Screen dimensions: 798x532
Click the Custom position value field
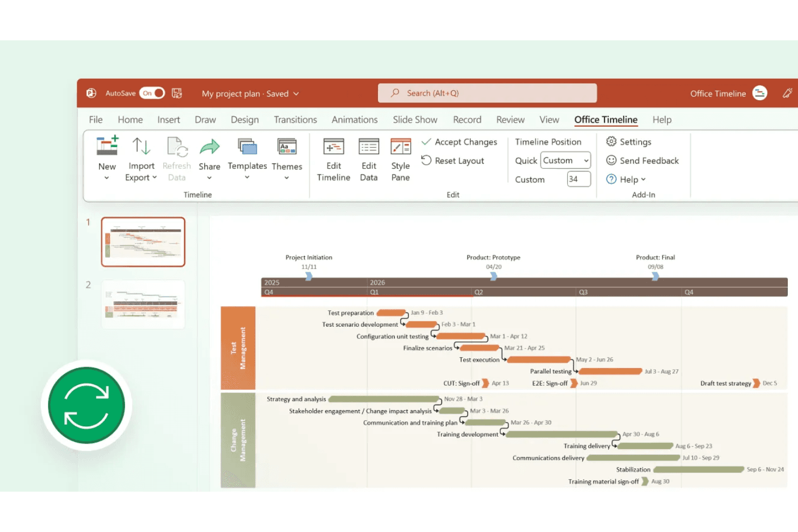click(579, 179)
